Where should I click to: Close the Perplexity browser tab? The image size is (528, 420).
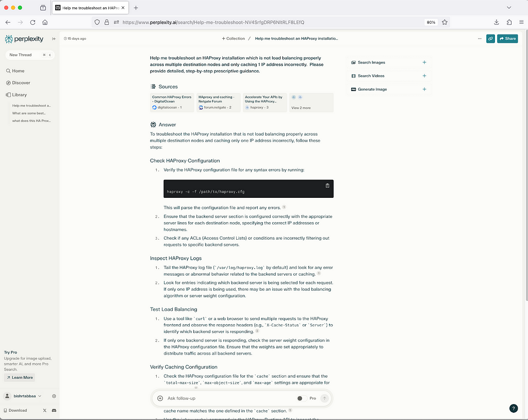(123, 8)
